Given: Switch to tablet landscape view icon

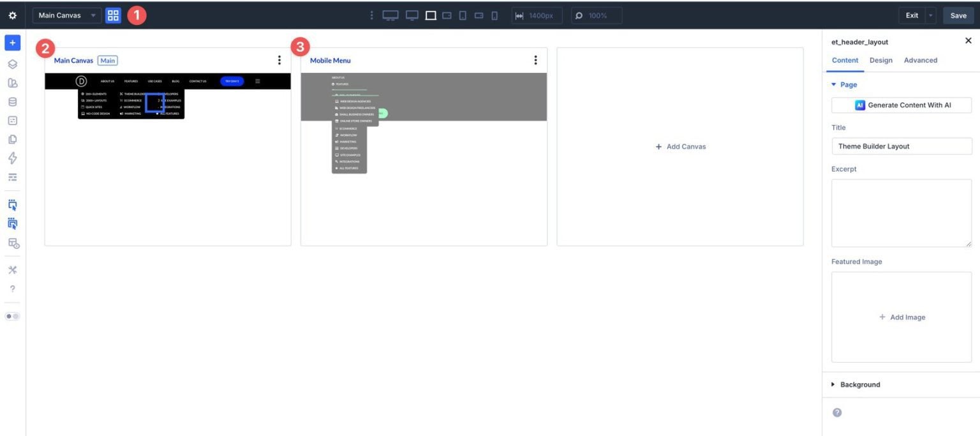Looking at the screenshot, I should [x=447, y=15].
